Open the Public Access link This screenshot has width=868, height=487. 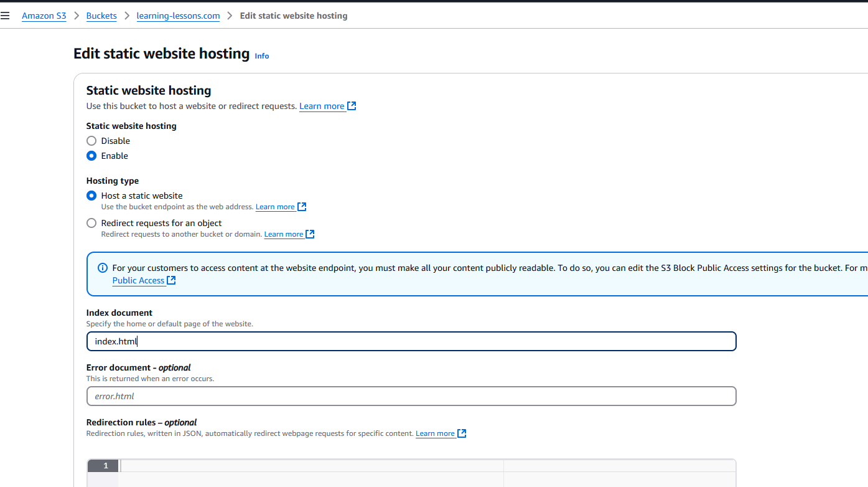pos(138,281)
